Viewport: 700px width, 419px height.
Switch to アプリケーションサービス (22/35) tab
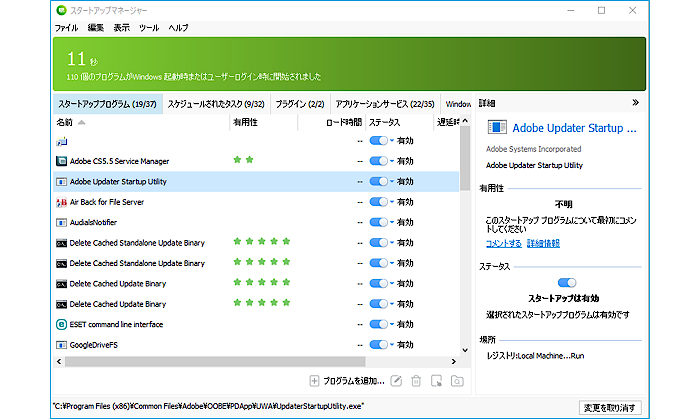(x=385, y=104)
